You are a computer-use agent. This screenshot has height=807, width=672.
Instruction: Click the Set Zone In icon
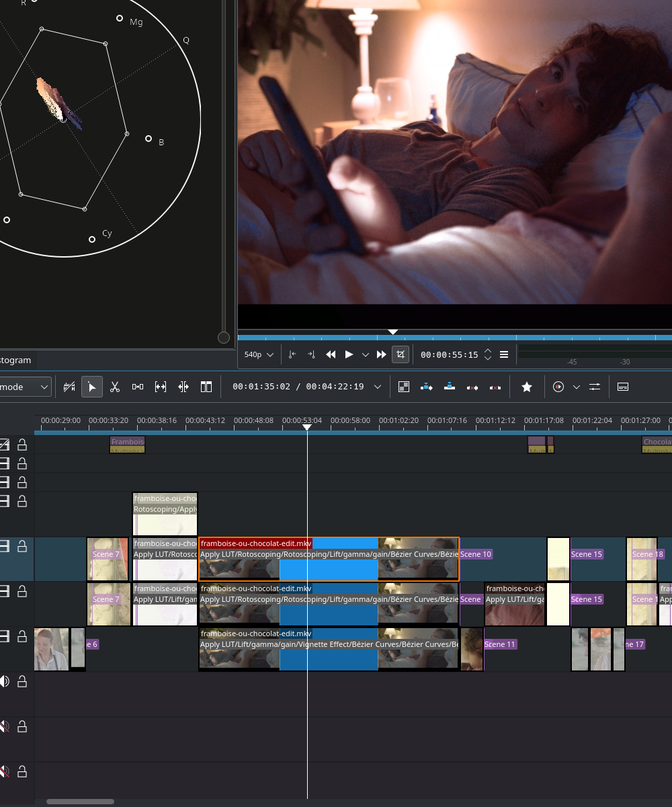pyautogui.click(x=292, y=354)
